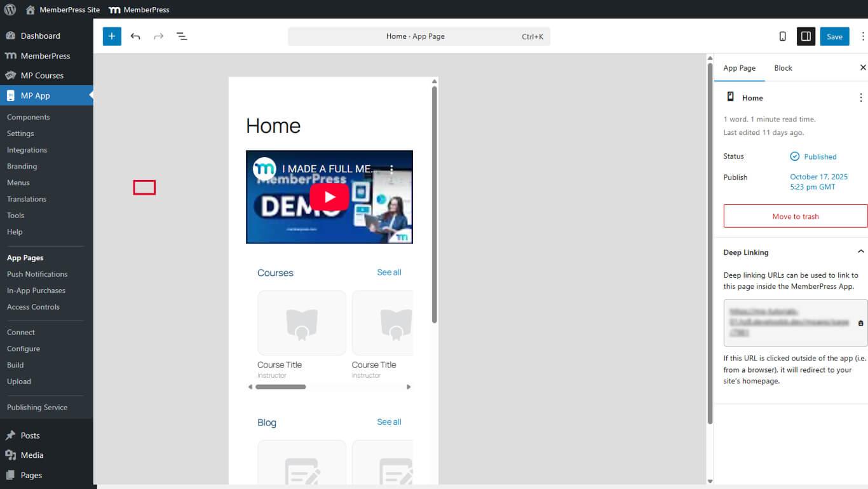Click the WordPress logo icon
This screenshot has width=868, height=489.
click(10, 10)
